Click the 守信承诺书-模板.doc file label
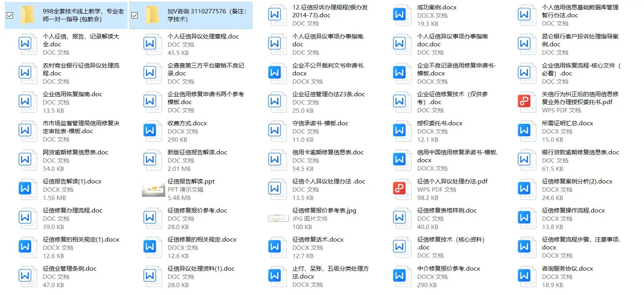The height and width of the screenshot is (295, 644). 320,123
